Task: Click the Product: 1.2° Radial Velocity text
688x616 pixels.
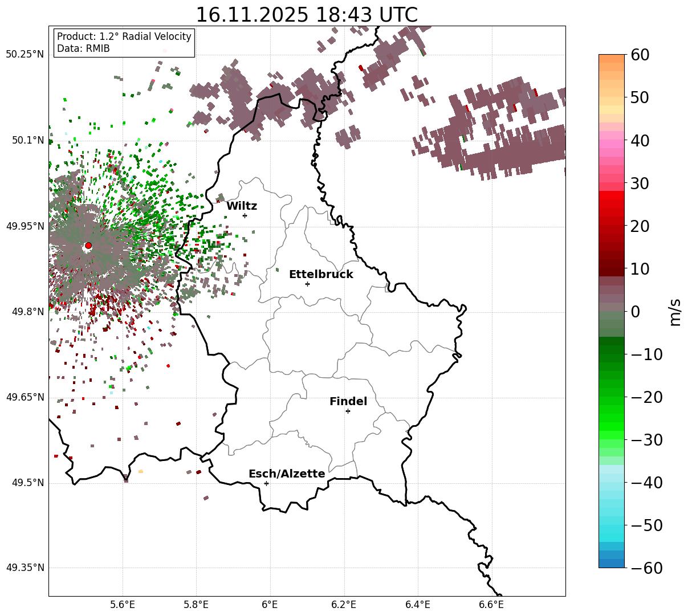Action: click(x=124, y=36)
